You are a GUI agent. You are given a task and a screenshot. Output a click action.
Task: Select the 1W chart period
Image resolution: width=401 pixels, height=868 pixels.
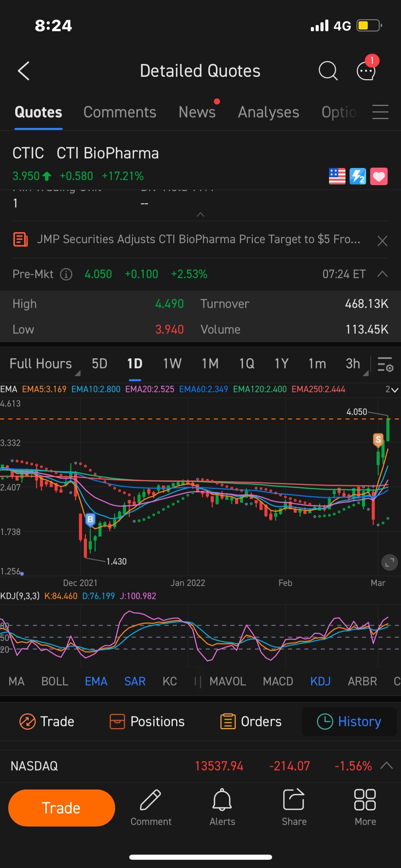click(172, 364)
